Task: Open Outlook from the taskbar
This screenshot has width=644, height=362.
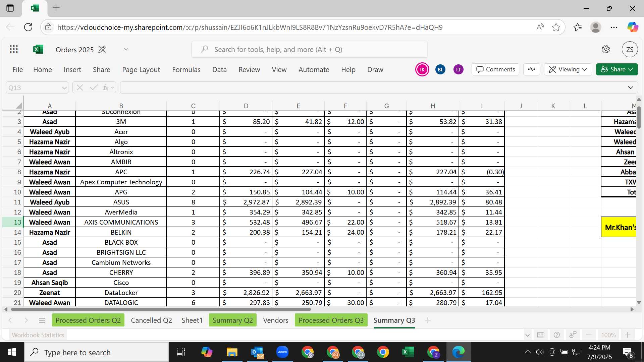Action: pyautogui.click(x=258, y=352)
